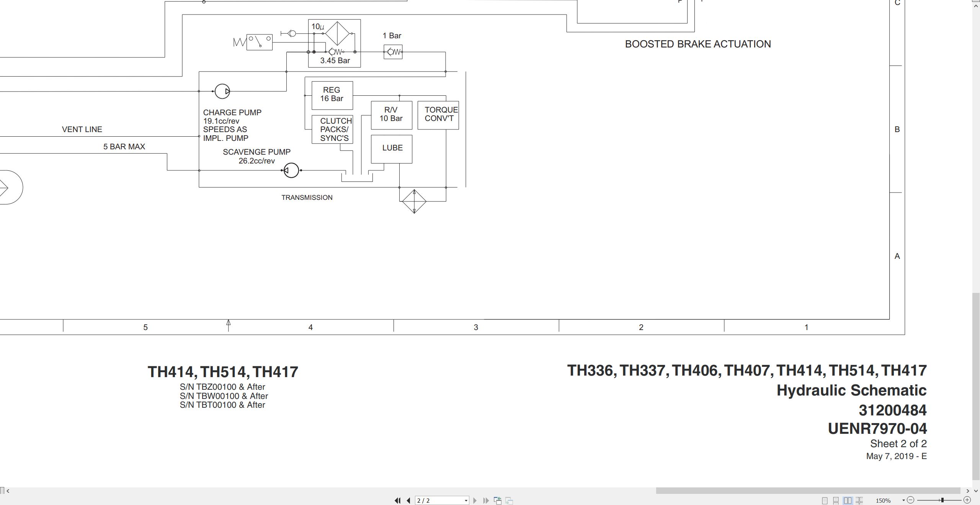Go to the next page
The width and height of the screenshot is (980, 505).
(x=475, y=500)
